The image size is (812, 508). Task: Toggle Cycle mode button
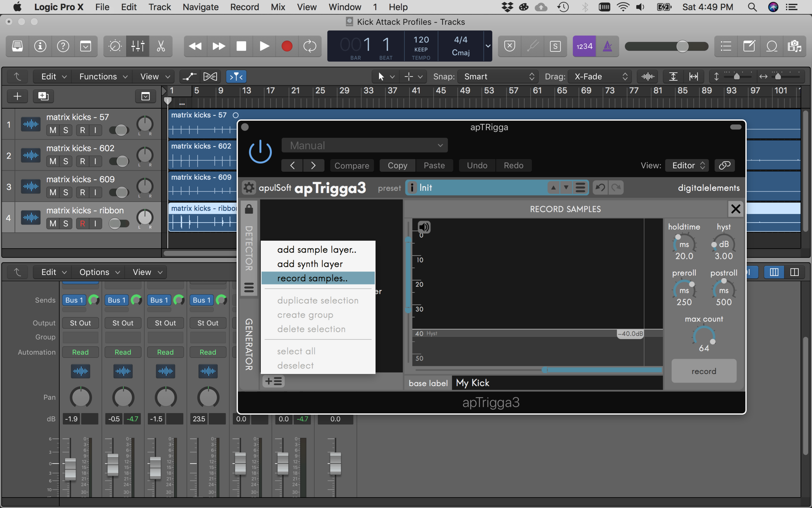point(310,46)
